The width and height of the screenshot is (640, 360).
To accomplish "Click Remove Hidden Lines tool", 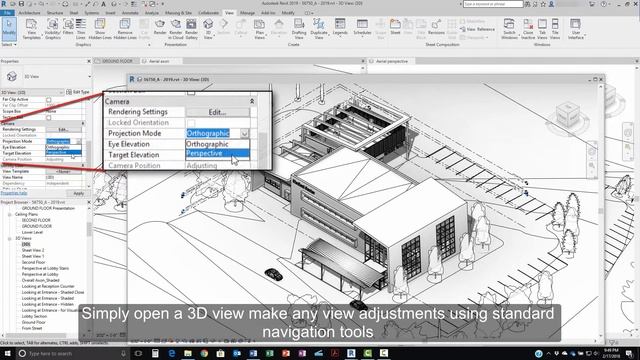I will point(125,29).
